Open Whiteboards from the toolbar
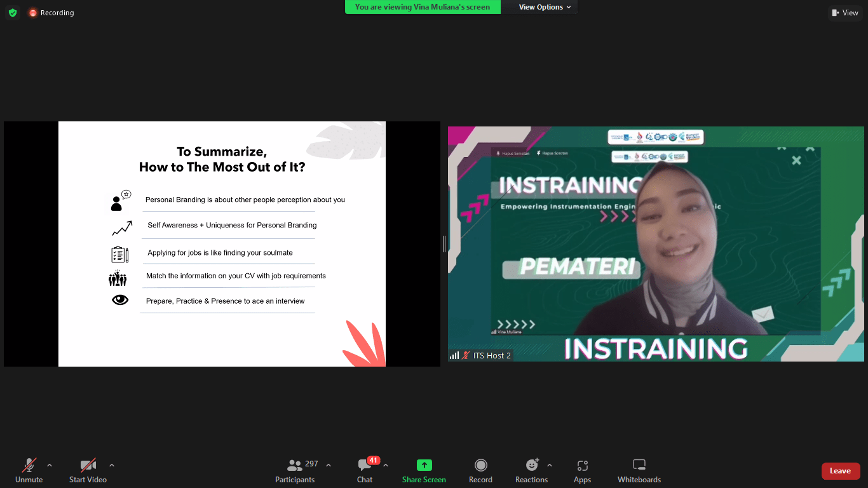Screen dimensions: 868x488 pos(639,471)
